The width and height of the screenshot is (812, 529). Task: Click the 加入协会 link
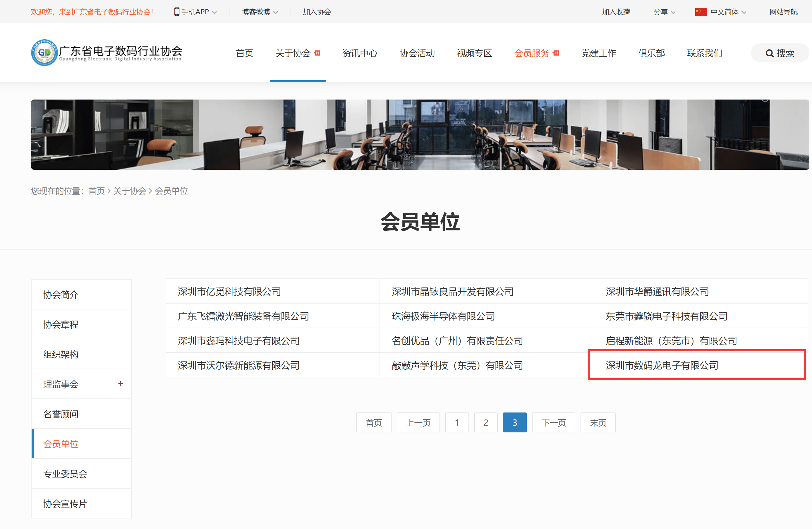click(x=317, y=12)
